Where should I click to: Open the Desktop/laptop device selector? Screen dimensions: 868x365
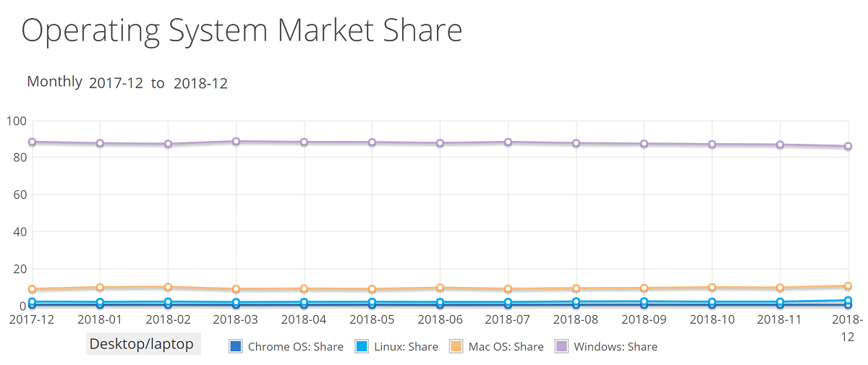pos(142,344)
